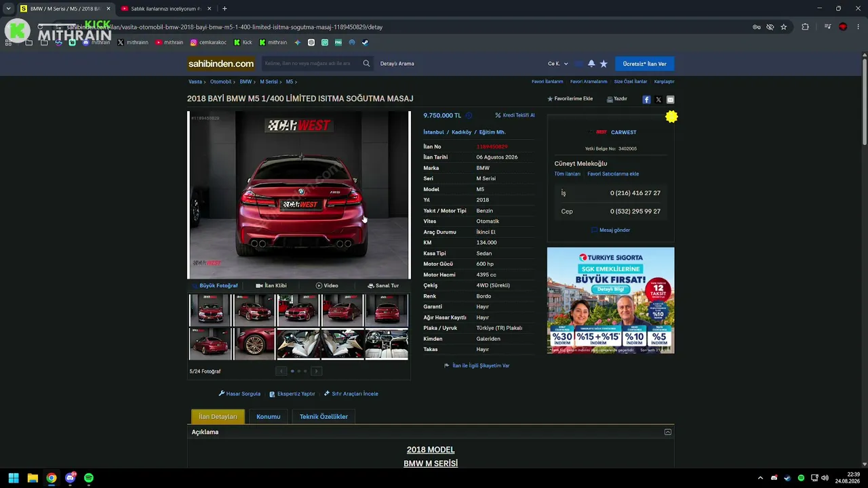Open the YouTube mithrain bookmark
This screenshot has width=868, height=488.
(170, 42)
